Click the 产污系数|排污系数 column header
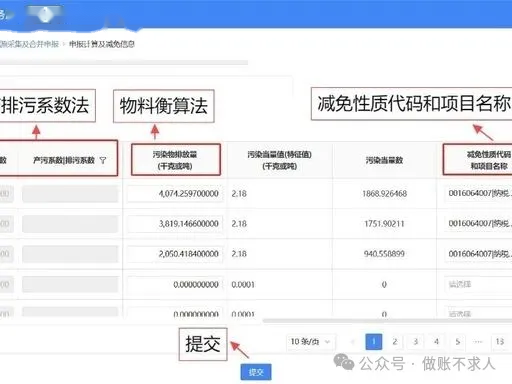Image resolution: width=512 pixels, height=384 pixels. pyautogui.click(x=64, y=160)
